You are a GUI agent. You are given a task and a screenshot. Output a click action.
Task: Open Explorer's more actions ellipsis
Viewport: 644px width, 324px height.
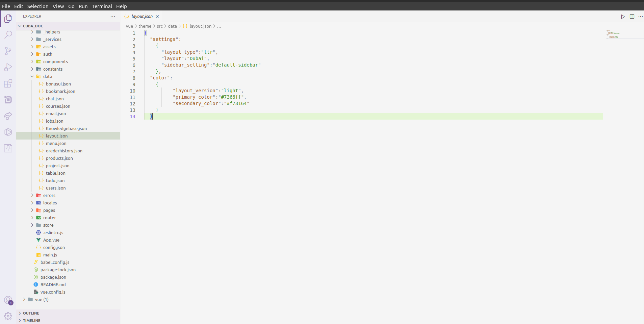(x=113, y=17)
